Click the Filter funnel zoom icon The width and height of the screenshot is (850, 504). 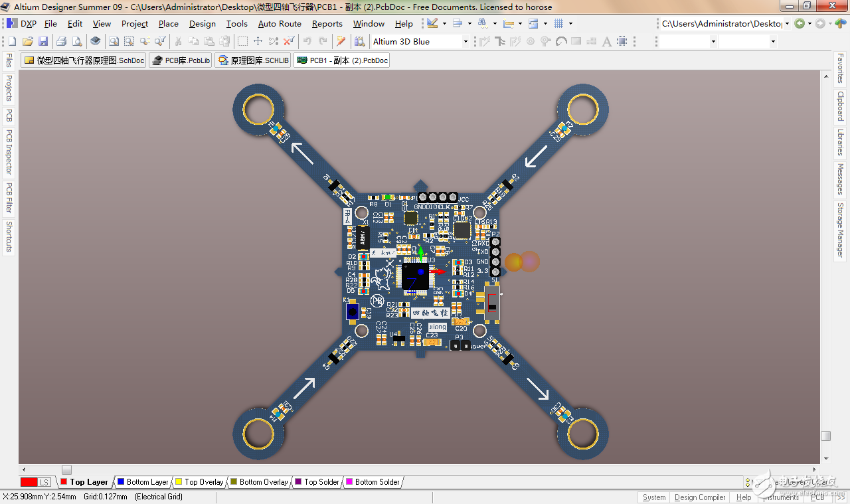[x=160, y=41]
